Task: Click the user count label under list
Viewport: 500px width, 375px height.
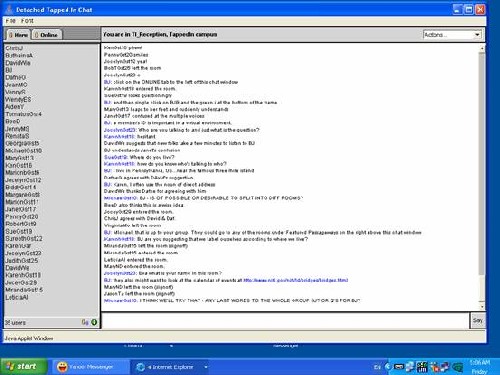Action: pos(15,323)
